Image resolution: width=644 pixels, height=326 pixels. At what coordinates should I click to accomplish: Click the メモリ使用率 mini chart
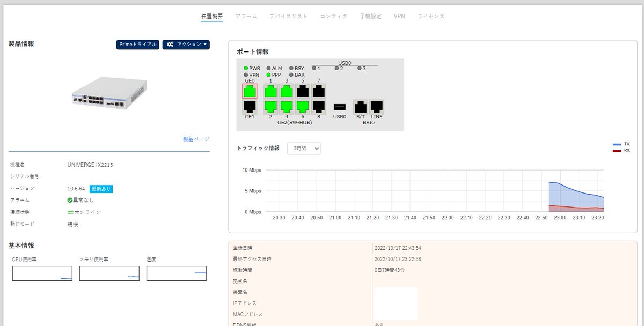pos(109,273)
